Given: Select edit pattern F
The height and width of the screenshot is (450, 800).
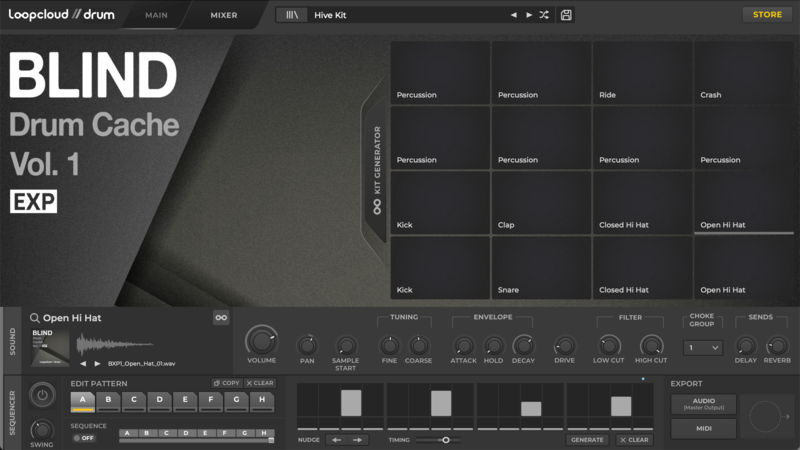Looking at the screenshot, I should [x=210, y=402].
